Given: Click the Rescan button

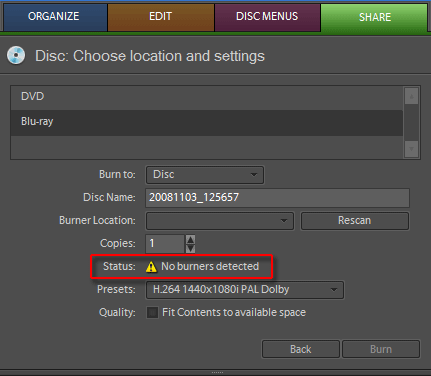Looking at the screenshot, I should coord(355,221).
